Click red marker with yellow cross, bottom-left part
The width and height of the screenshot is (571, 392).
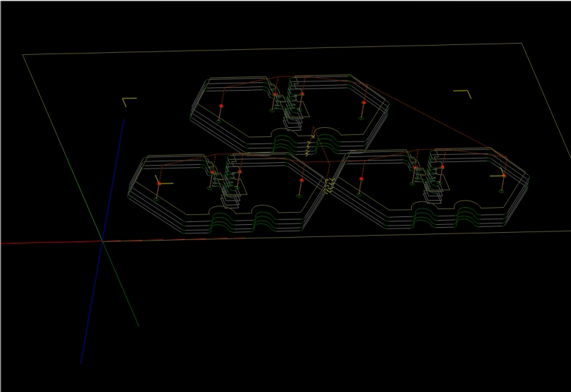coord(159,184)
